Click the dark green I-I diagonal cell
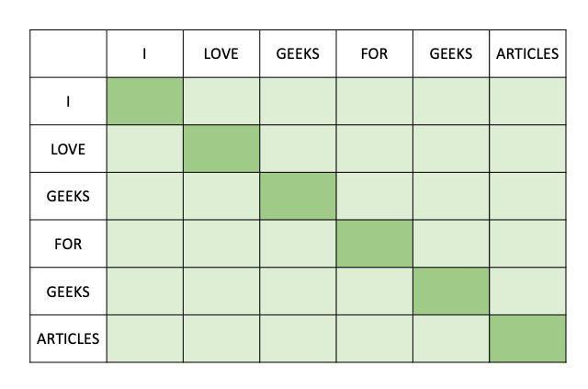 (145, 101)
